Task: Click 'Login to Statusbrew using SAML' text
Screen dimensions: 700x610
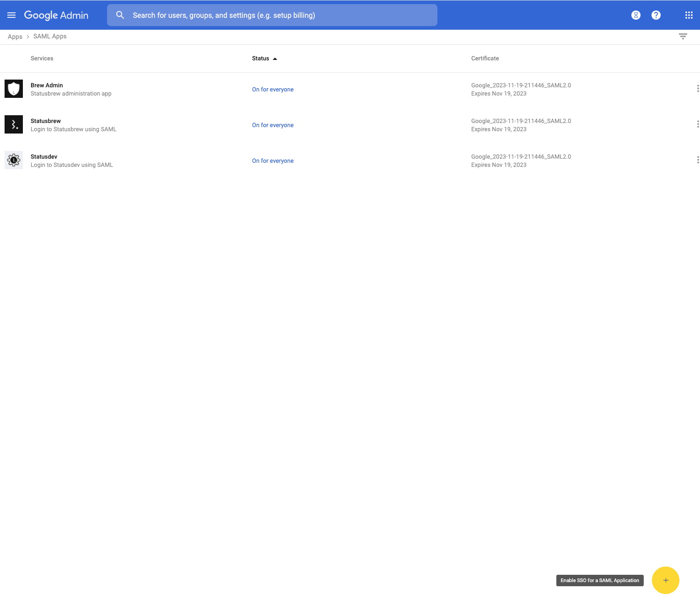Action: (x=74, y=129)
